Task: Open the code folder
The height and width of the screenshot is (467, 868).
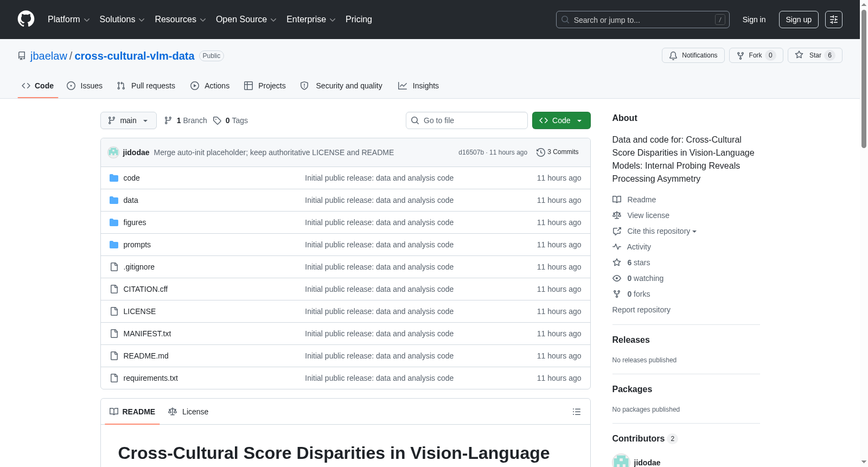Action: click(x=131, y=178)
